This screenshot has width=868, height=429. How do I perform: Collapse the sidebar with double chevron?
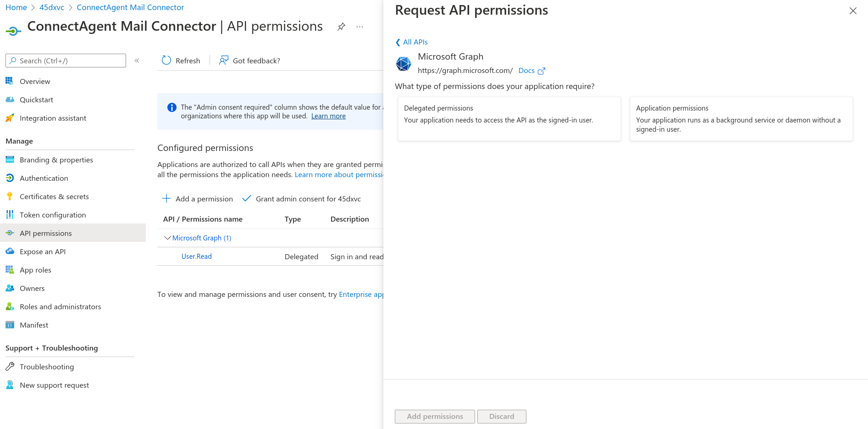(137, 61)
